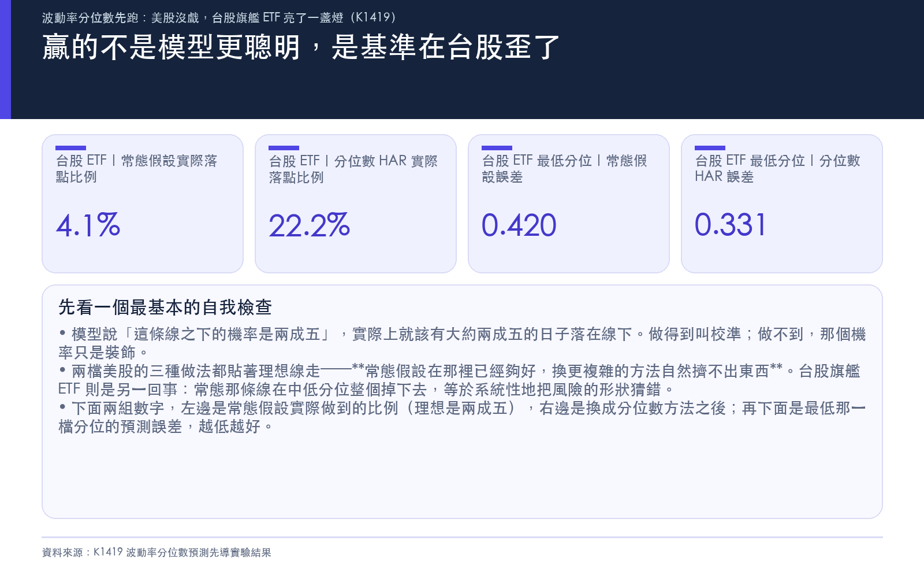Click the 22.2% value
The image size is (924, 578).
(309, 225)
